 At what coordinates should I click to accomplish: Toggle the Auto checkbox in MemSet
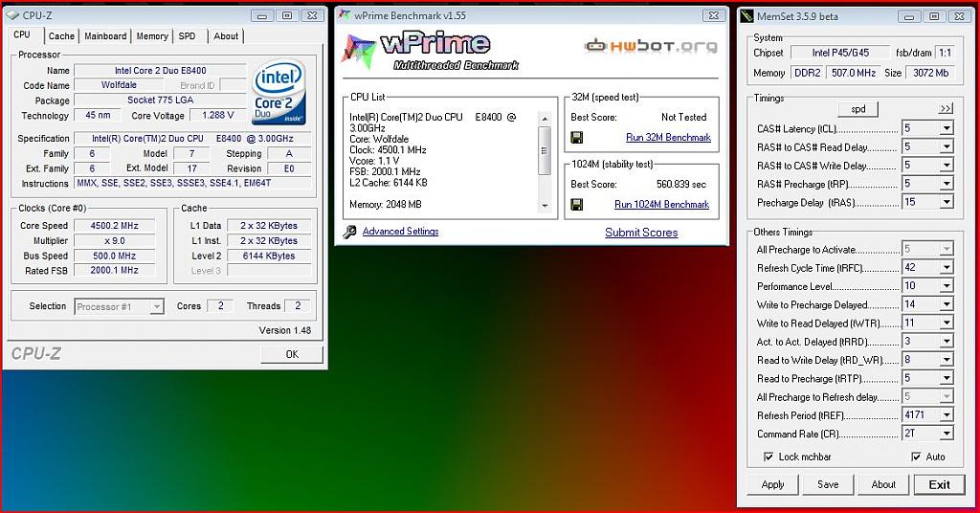pos(916,457)
